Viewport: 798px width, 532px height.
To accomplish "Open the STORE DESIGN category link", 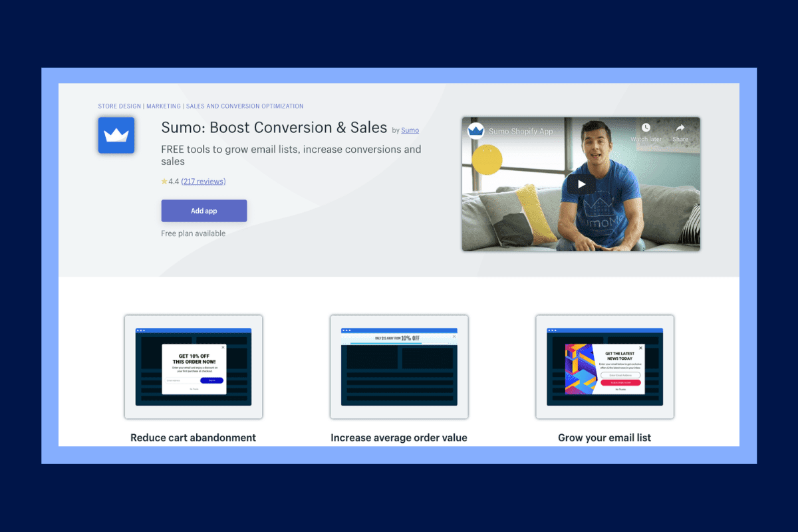I will (x=120, y=106).
